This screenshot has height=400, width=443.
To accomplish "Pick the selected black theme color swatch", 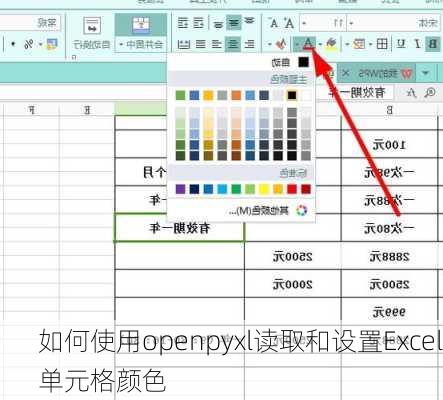I will click(x=292, y=95).
